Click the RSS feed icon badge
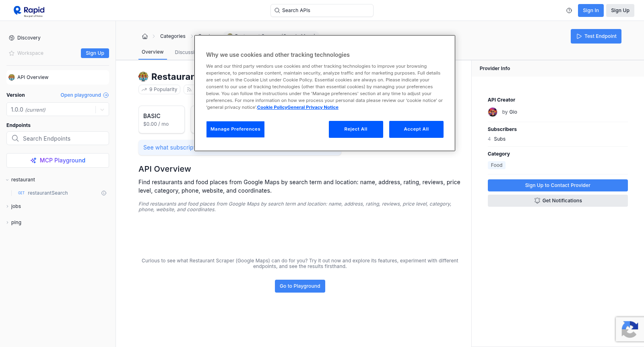This screenshot has height=347, width=644. click(189, 89)
